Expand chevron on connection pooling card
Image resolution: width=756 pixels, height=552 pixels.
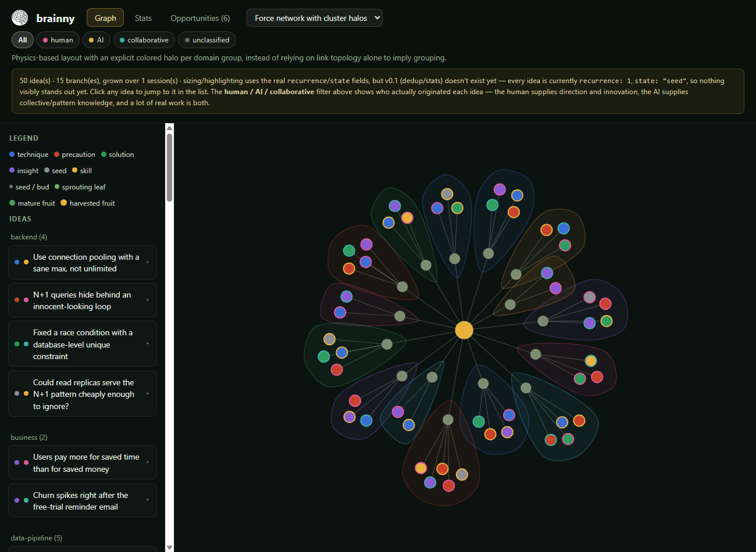[148, 262]
